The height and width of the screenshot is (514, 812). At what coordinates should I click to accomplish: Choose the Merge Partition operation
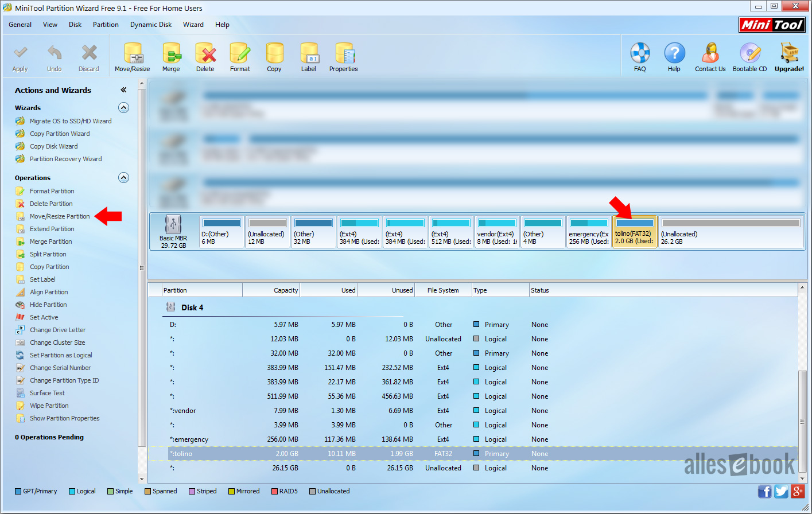pos(51,242)
